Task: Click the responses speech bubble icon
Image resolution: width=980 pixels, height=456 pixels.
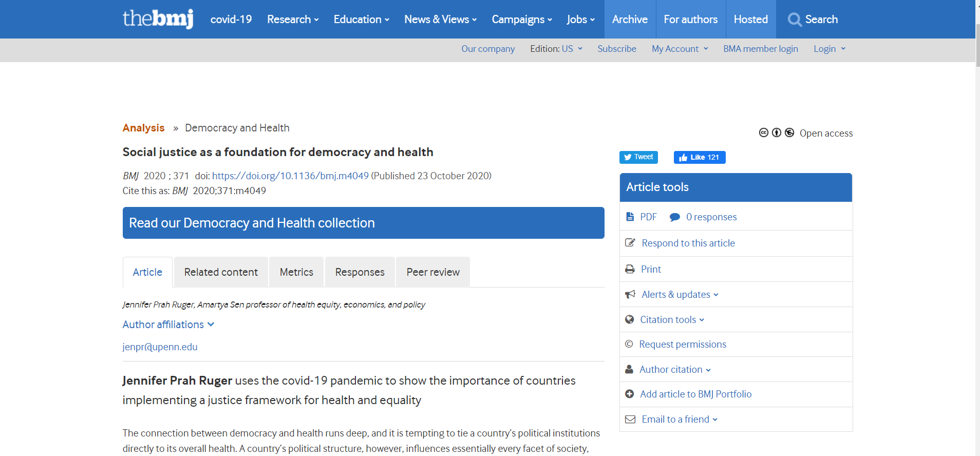Action: (x=675, y=217)
